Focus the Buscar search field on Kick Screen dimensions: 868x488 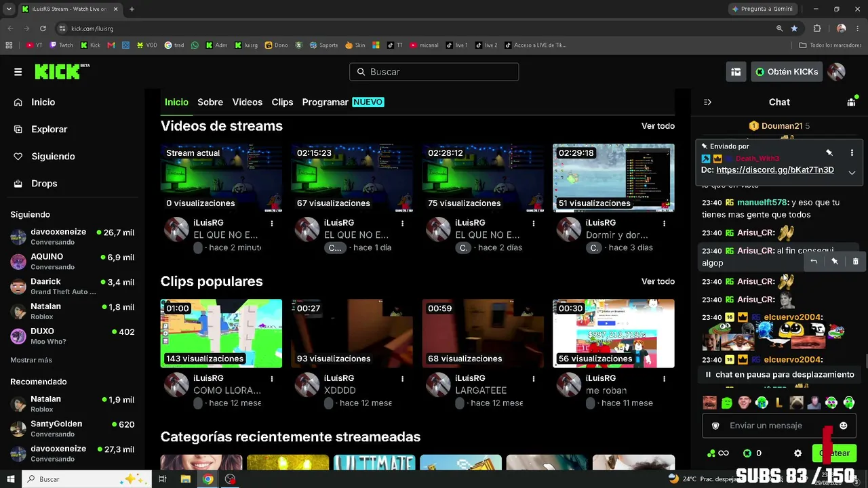pos(434,72)
